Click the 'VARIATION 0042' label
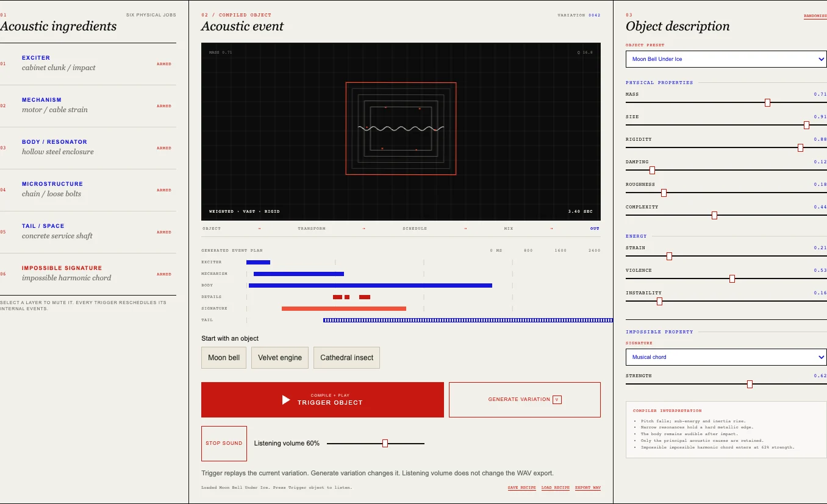This screenshot has height=504, width=827. tap(579, 15)
